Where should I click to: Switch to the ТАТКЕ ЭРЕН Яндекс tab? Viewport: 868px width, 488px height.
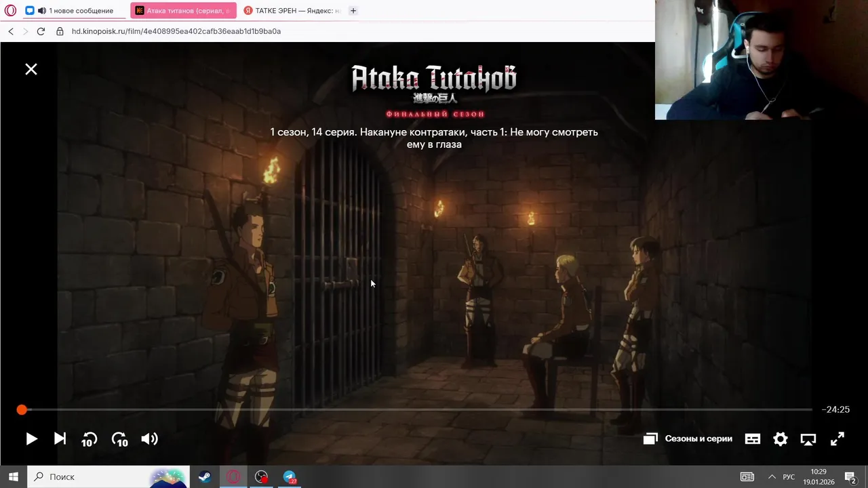pos(292,11)
